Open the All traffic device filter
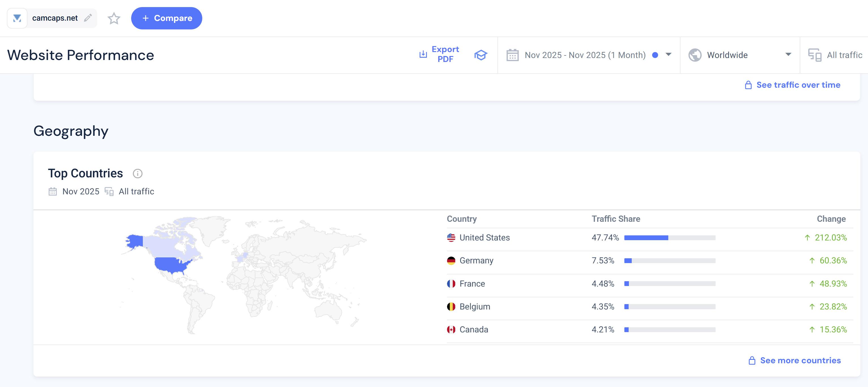The width and height of the screenshot is (868, 387). (x=844, y=55)
